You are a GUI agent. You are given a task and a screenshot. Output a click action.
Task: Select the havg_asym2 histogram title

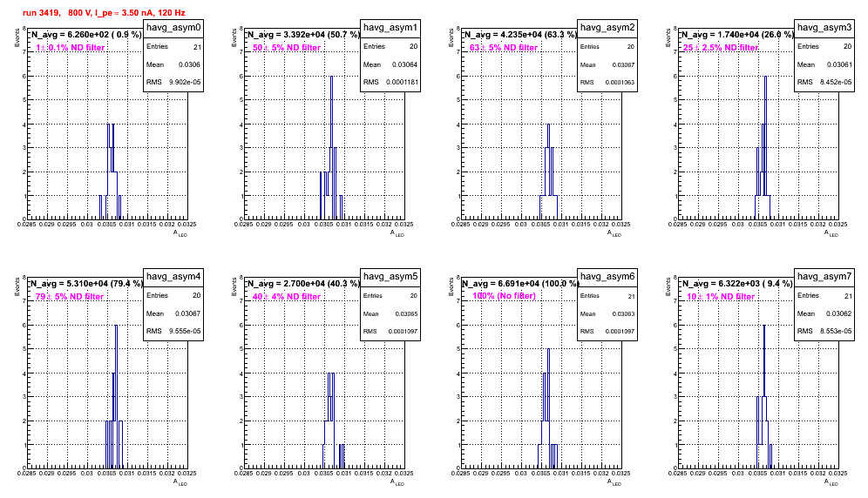tap(607, 27)
